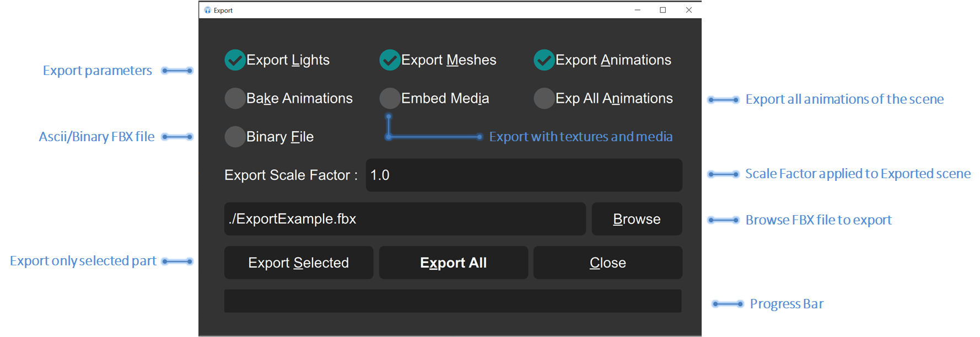Screen dimensions: 980x337
Task: Enable the Exp All Animations option
Action: (544, 98)
